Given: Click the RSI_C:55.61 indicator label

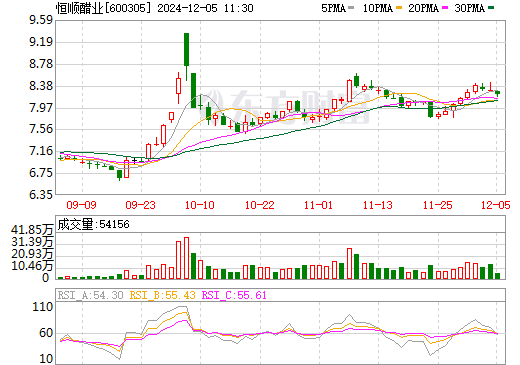Looking at the screenshot, I should click(234, 295).
